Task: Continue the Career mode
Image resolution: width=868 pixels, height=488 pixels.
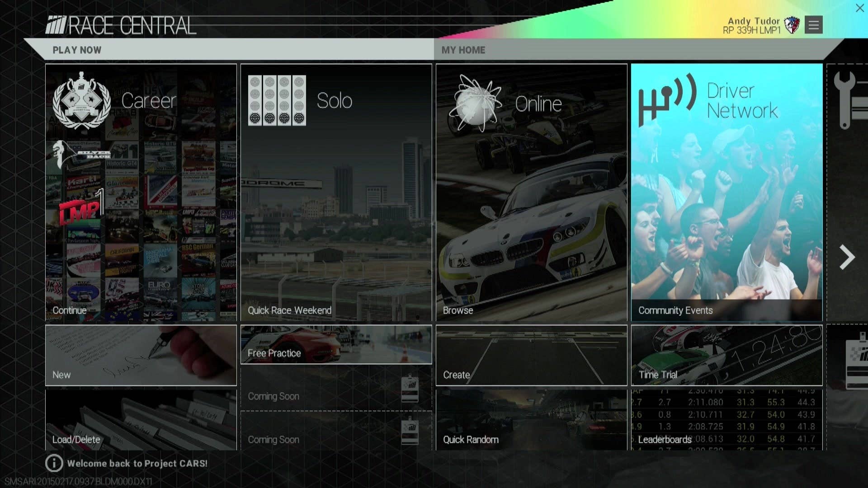Action: point(141,192)
